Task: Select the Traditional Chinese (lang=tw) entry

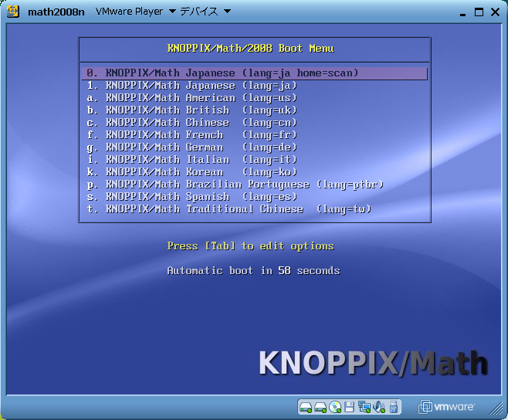Action: 255,209
